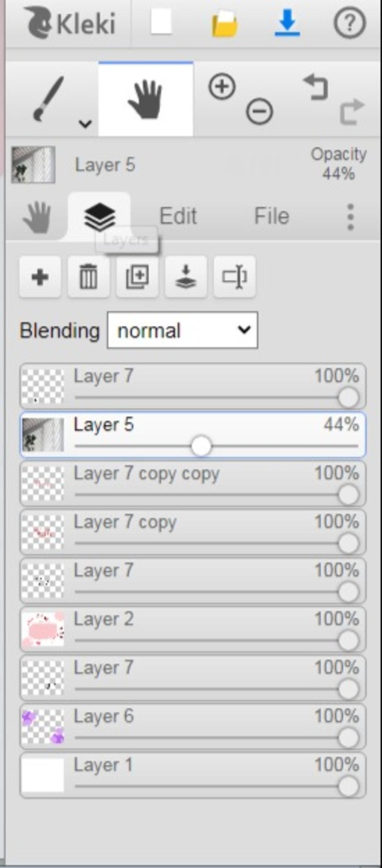Open the Blending mode dropdown
The width and height of the screenshot is (382, 868).
click(182, 330)
